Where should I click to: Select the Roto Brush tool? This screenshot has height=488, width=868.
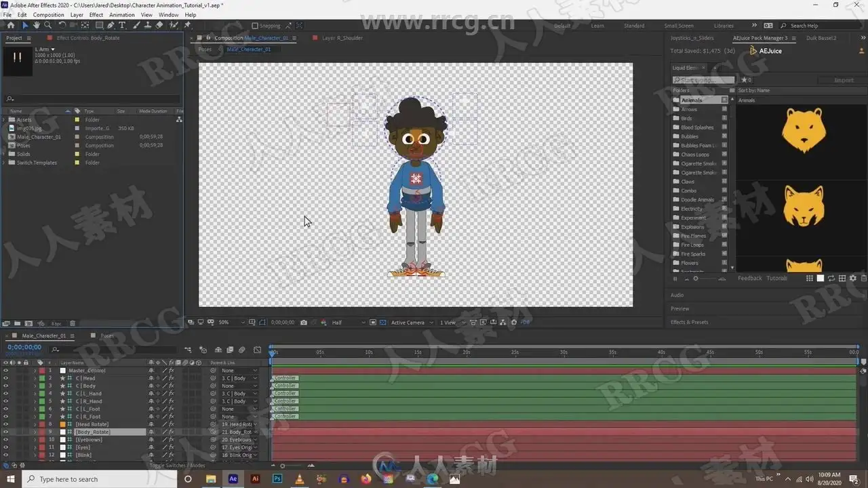tap(174, 25)
